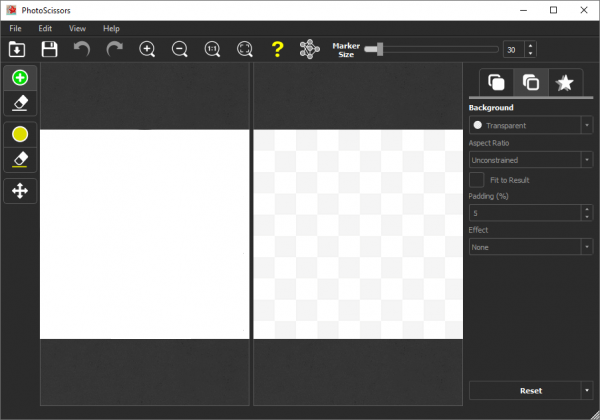Click the Redo arrow icon
The height and width of the screenshot is (420, 600).
pos(115,48)
